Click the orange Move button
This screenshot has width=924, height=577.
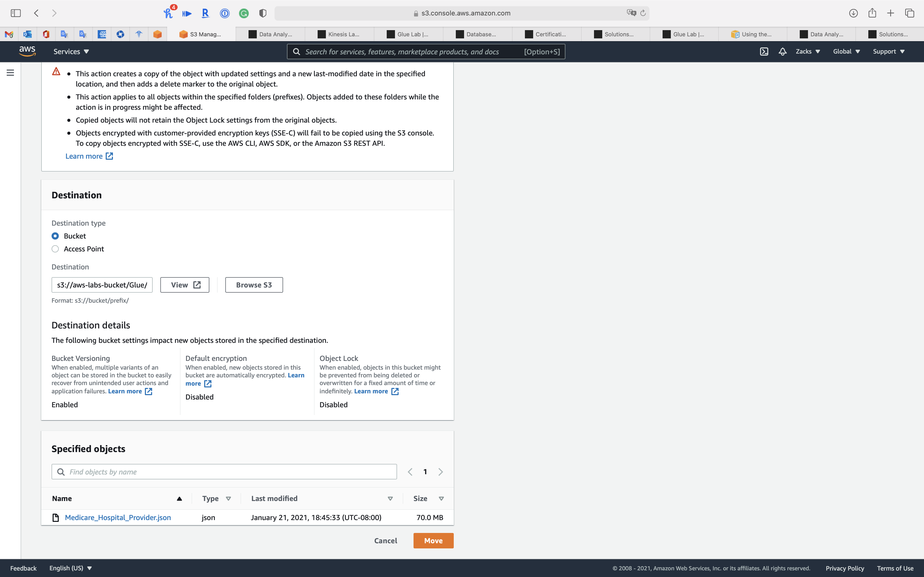click(x=433, y=540)
